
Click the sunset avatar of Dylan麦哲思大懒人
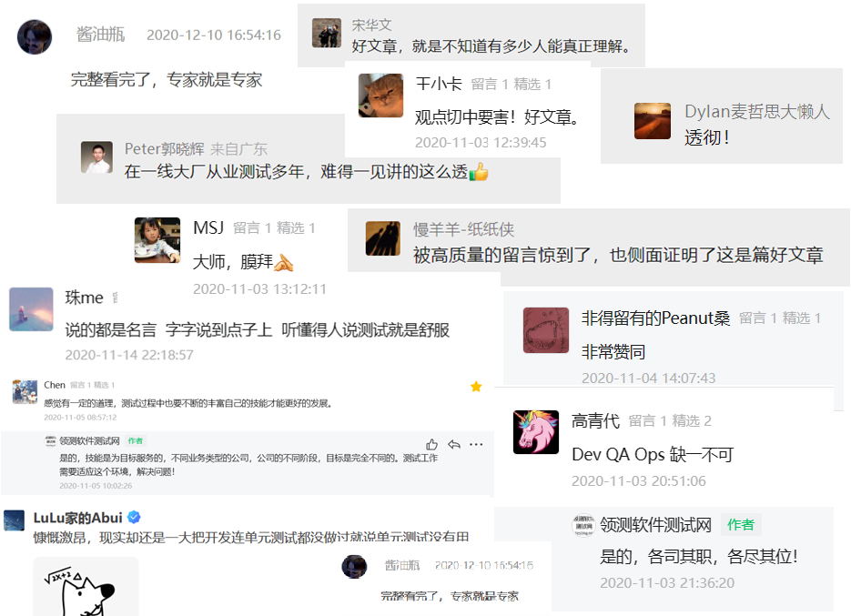pyautogui.click(x=653, y=121)
